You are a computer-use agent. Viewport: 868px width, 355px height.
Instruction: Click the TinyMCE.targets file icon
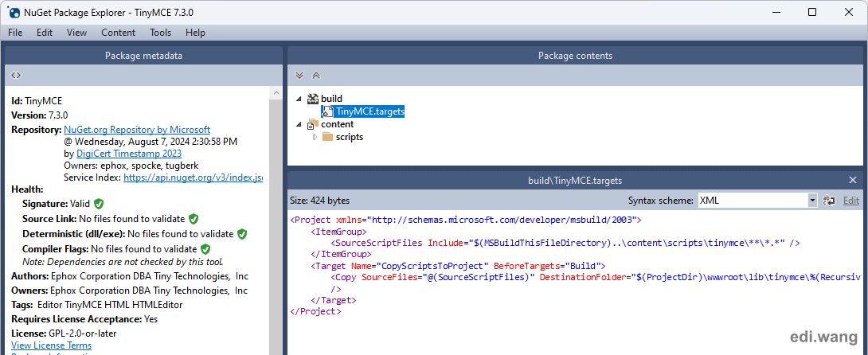coord(328,111)
